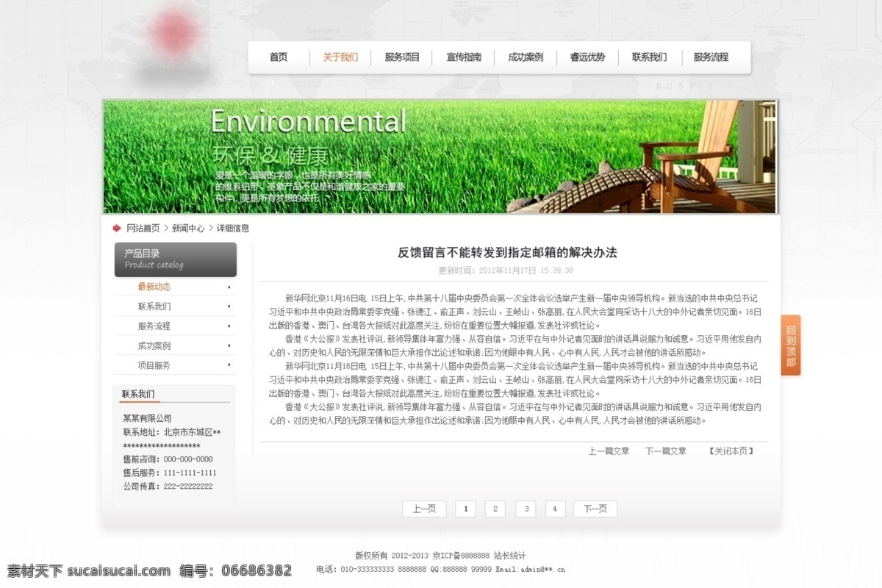The height and width of the screenshot is (588, 882).
Task: Click the 下一页 pagination button
Action: tap(595, 509)
